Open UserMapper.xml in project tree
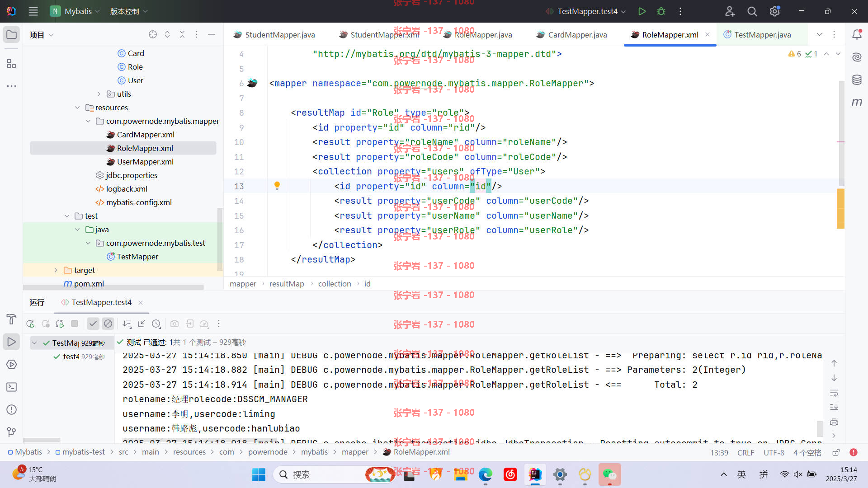The width and height of the screenshot is (868, 488). (140, 162)
